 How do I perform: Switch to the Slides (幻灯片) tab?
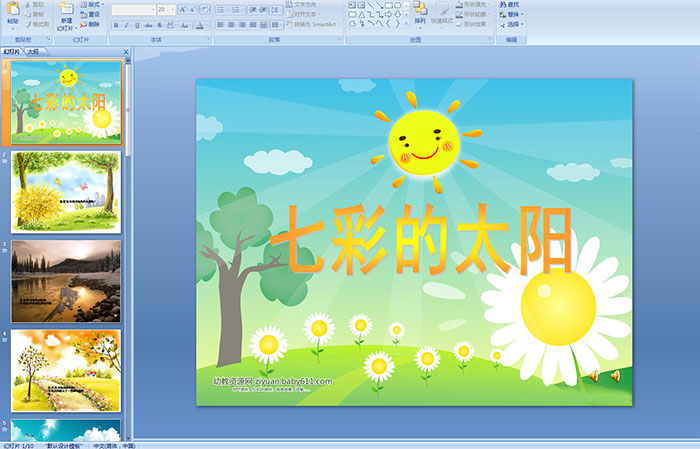click(x=12, y=51)
